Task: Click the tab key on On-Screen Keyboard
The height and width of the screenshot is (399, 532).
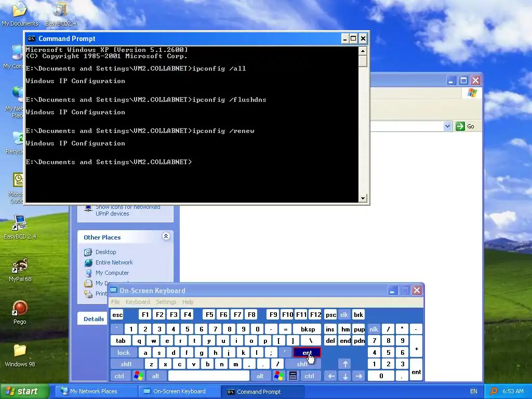Action: (121, 341)
